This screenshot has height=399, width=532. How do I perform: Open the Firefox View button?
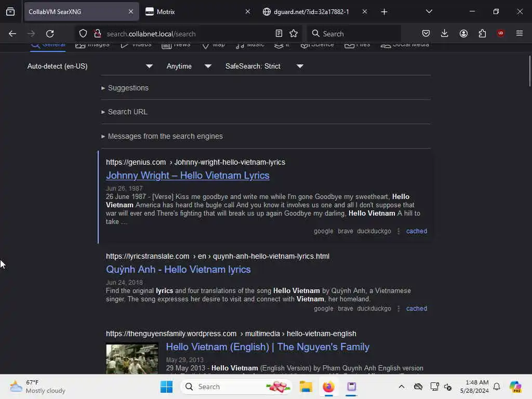point(10,11)
